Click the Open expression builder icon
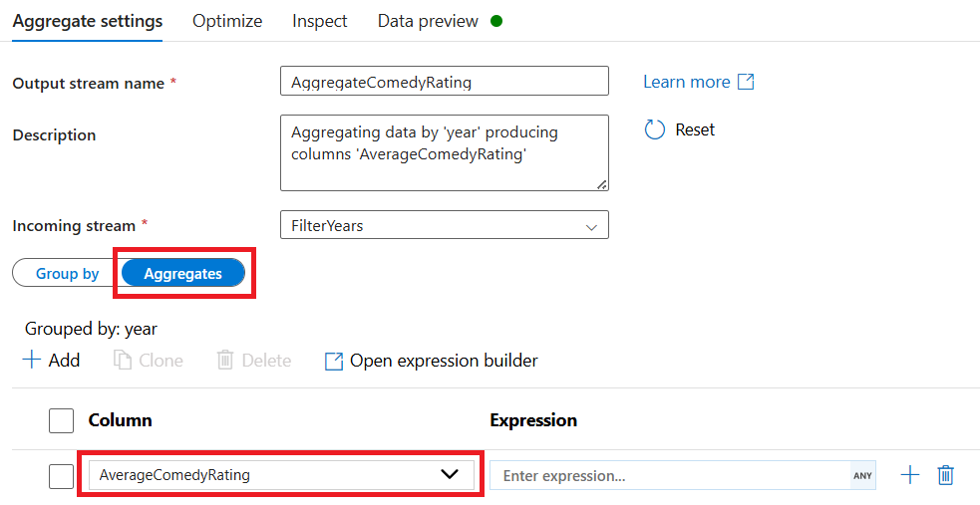The height and width of the screenshot is (505, 980). click(334, 361)
